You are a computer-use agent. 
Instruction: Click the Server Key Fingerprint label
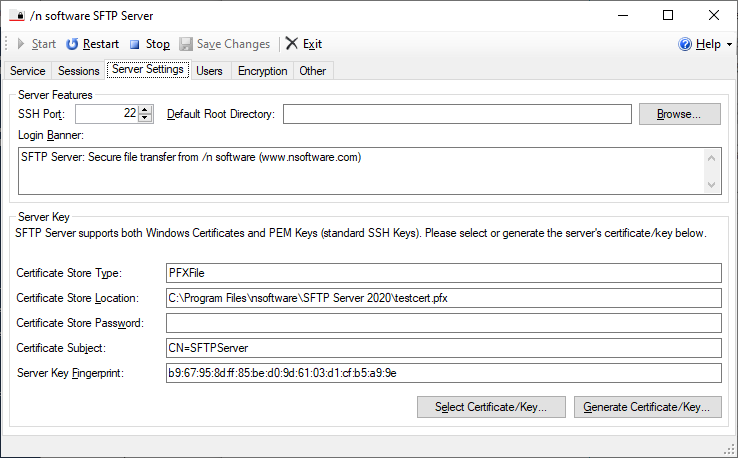(x=70, y=373)
